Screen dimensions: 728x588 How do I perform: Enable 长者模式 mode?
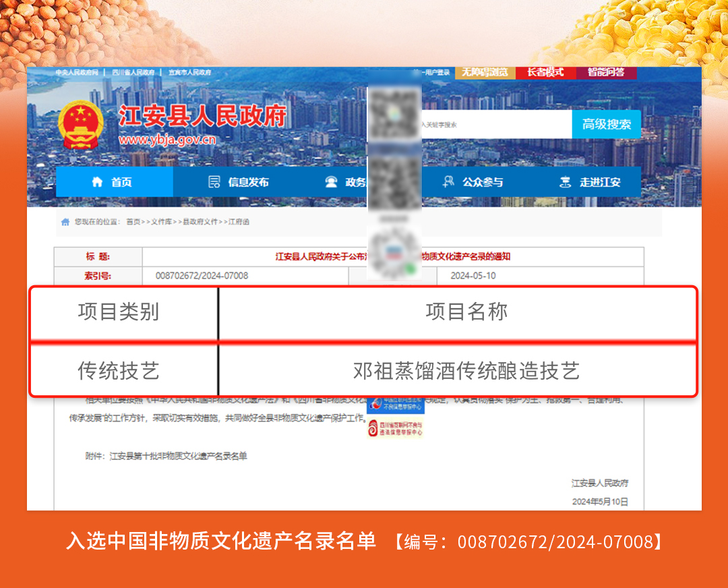pos(545,72)
